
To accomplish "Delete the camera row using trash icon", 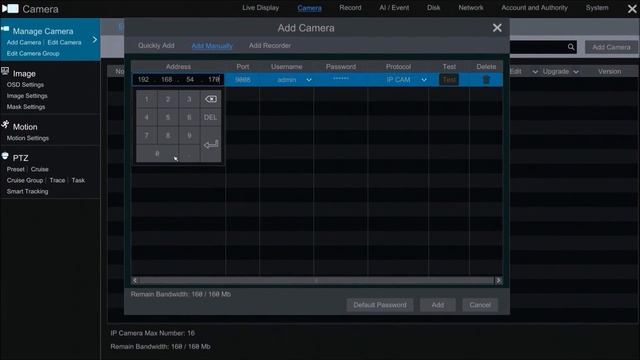I will [x=486, y=80].
